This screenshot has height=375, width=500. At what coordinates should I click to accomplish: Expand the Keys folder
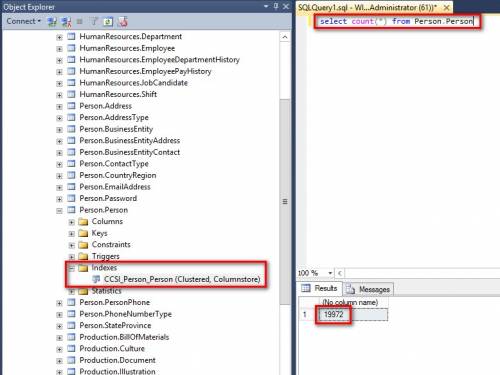pyautogui.click(x=72, y=234)
